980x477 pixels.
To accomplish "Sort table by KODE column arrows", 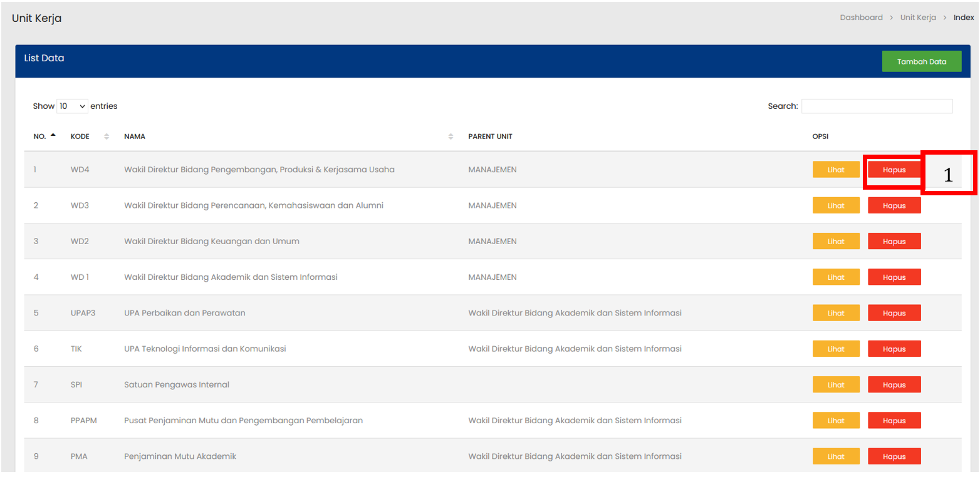I will (106, 136).
